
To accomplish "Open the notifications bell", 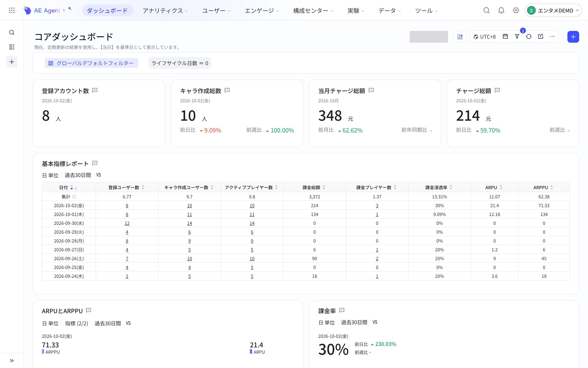I will point(501,10).
